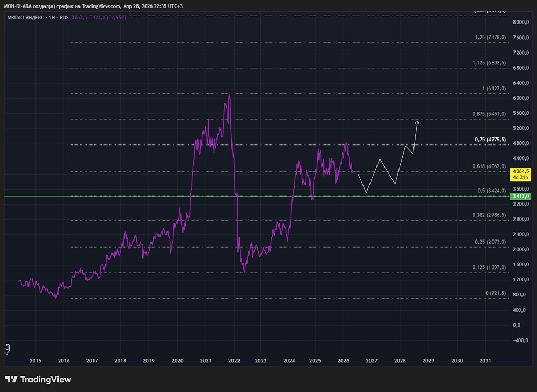Click the 5200,0 price scale label
The height and width of the screenshot is (392, 537).
(521, 128)
